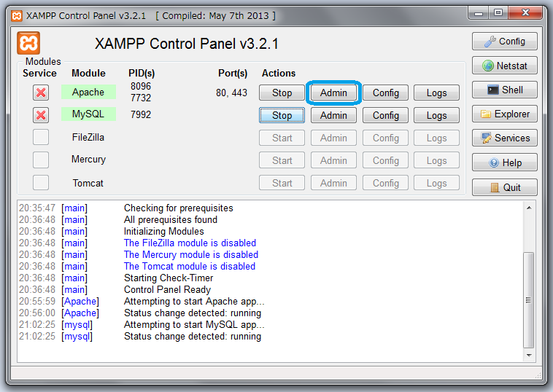
Task: Open Netstat with the globe icon
Action: coord(504,66)
